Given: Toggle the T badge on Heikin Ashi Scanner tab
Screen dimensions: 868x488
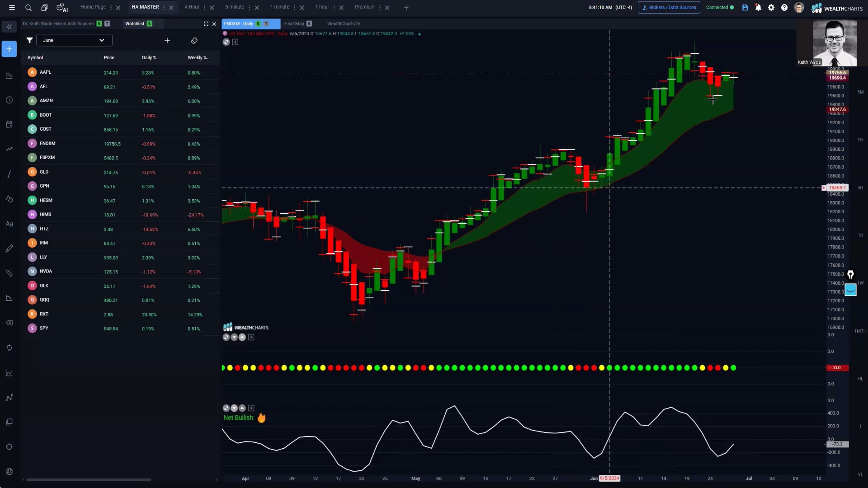Looking at the screenshot, I should [107, 24].
